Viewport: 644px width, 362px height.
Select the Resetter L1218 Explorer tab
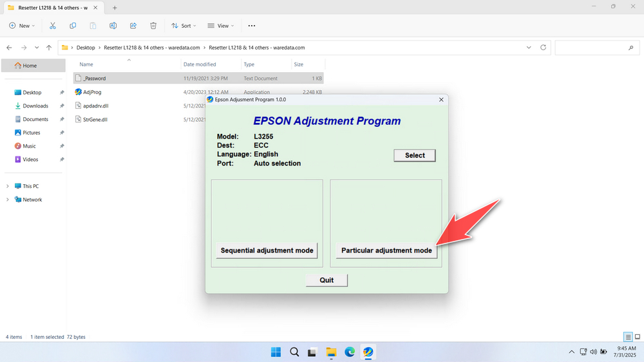click(53, 8)
